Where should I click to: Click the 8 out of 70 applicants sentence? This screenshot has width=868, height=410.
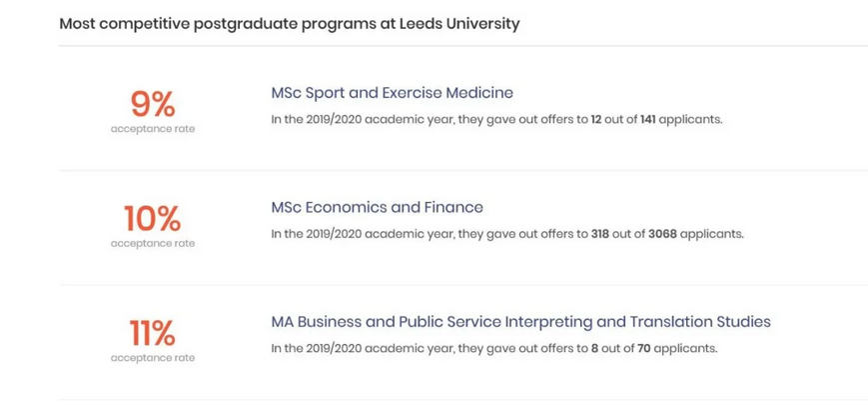pos(493,348)
